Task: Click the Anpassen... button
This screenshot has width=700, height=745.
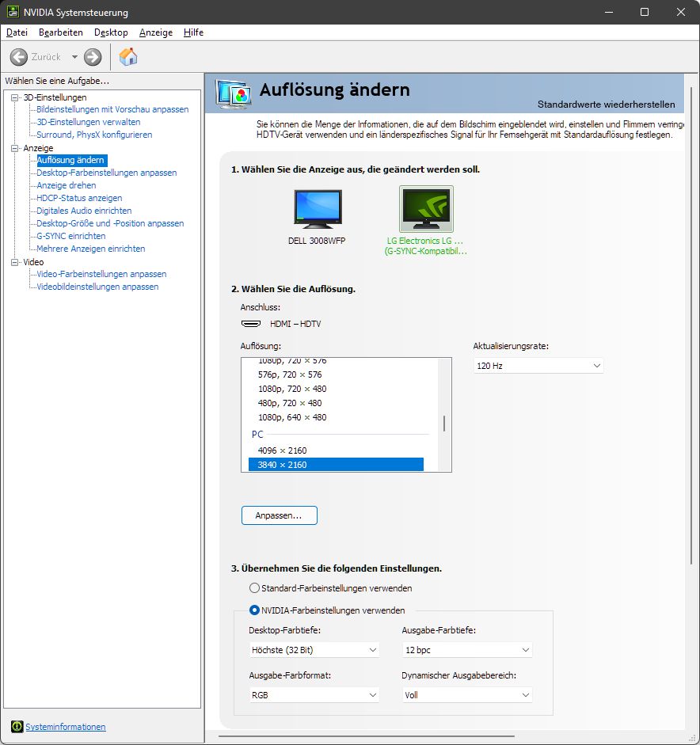Action: 280,515
